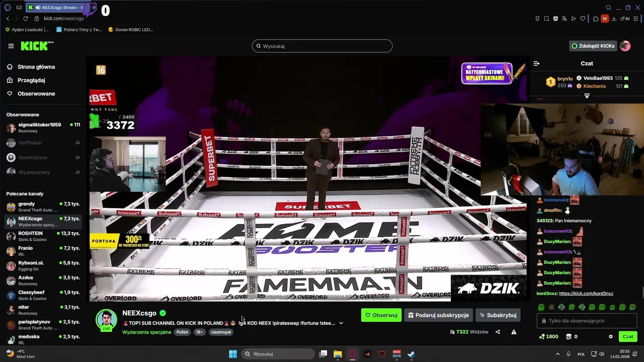
Task: Click the 1800 channel points icon
Action: [x=541, y=337]
